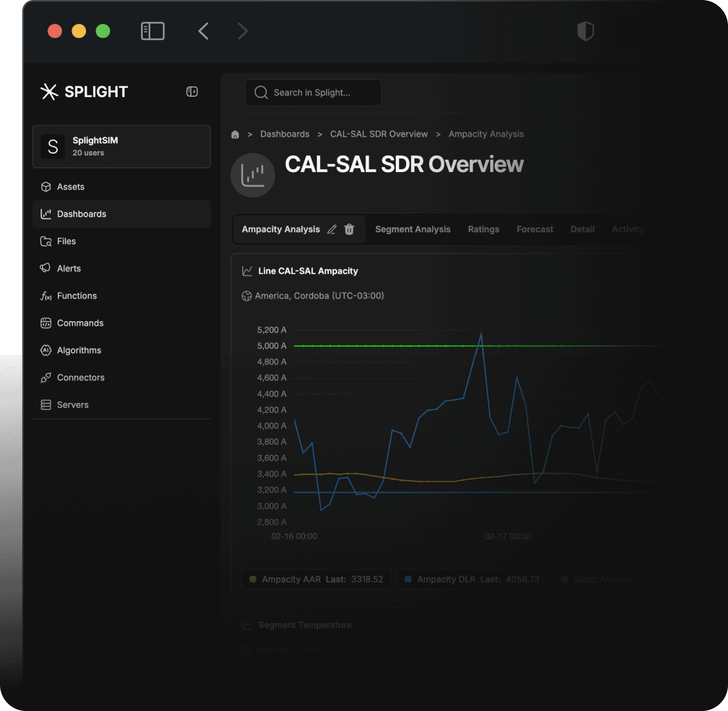Expand the Segment Temperature chart

pos(304,625)
